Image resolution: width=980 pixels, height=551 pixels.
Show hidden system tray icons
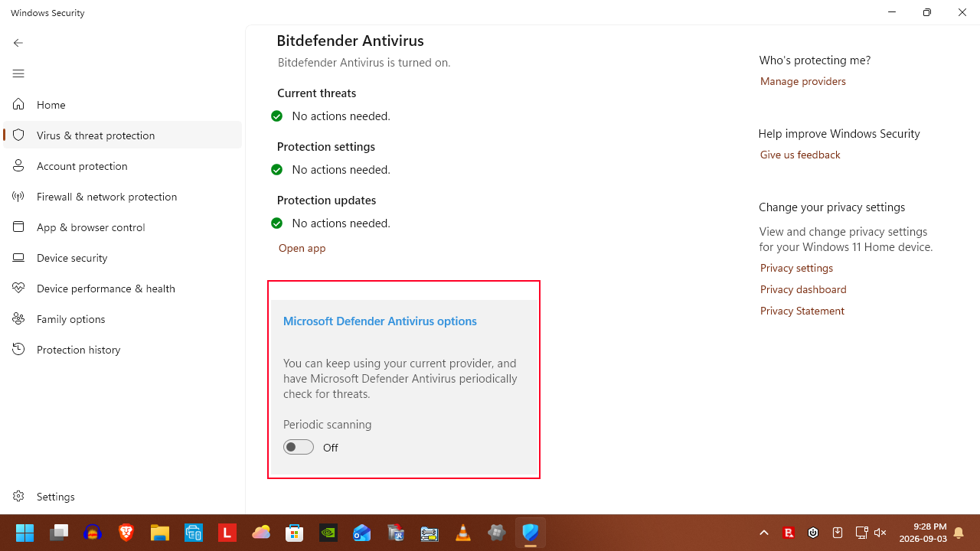point(764,533)
